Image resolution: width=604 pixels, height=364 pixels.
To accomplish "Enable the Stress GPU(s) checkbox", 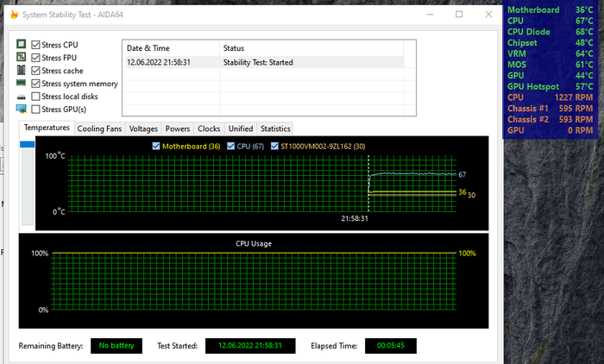I will [x=35, y=110].
